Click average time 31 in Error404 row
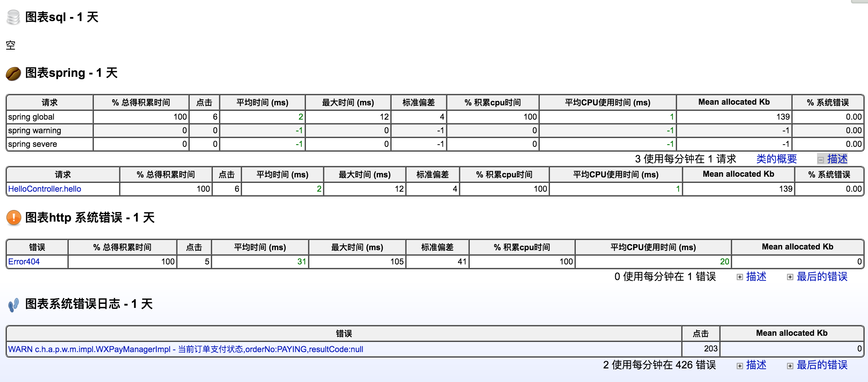Screen dimensions: 868x382 coord(302,262)
